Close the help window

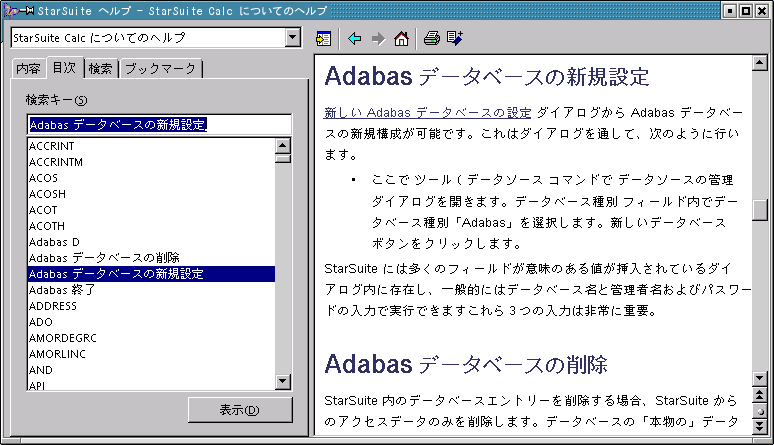click(761, 10)
